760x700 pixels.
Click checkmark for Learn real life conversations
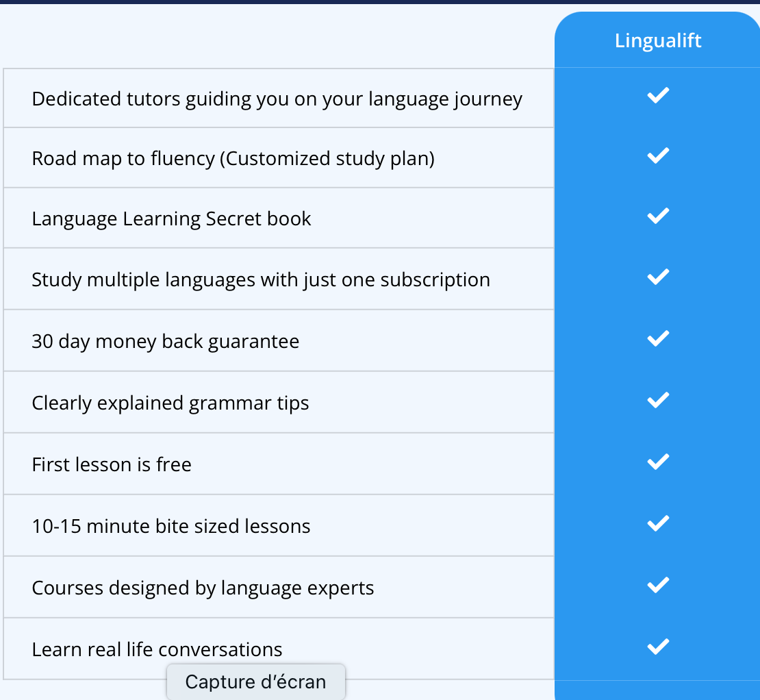[x=657, y=647]
